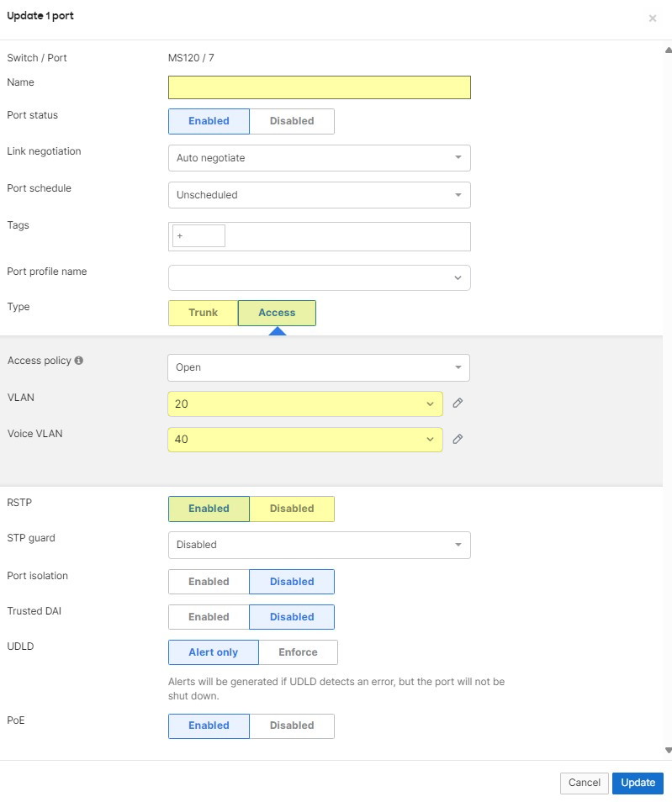Select the Access port type tab
This screenshot has width=672, height=802.
click(277, 313)
